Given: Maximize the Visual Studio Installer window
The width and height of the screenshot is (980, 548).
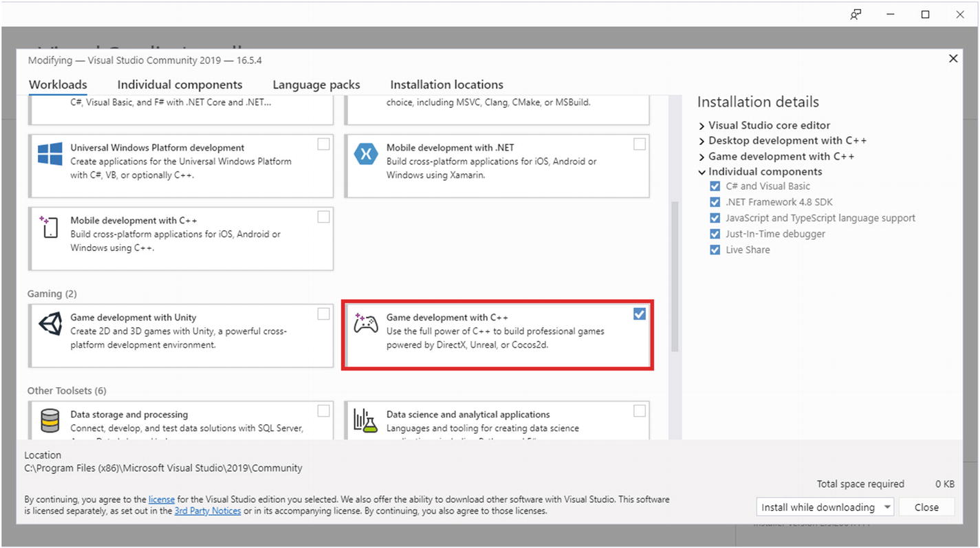Looking at the screenshot, I should click(925, 14).
